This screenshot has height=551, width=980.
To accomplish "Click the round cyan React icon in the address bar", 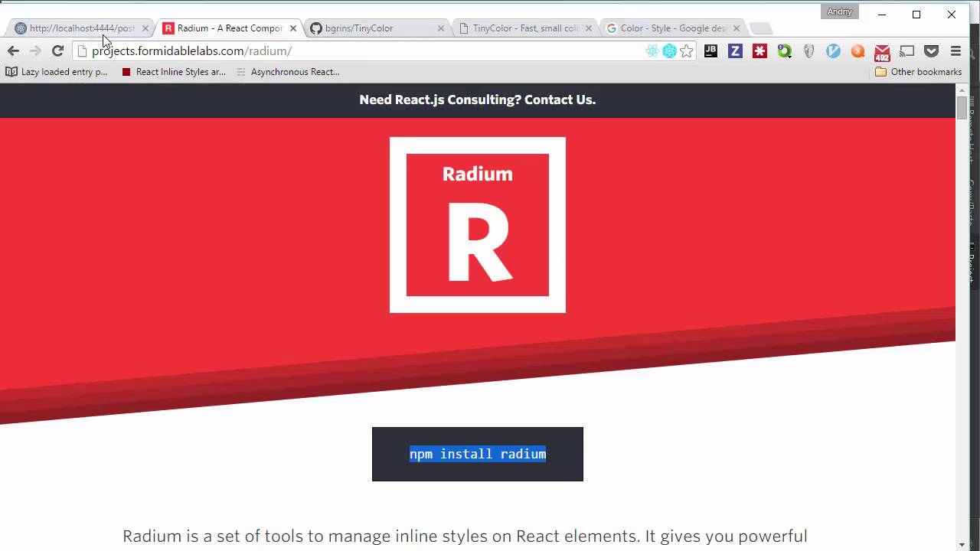I will click(669, 51).
